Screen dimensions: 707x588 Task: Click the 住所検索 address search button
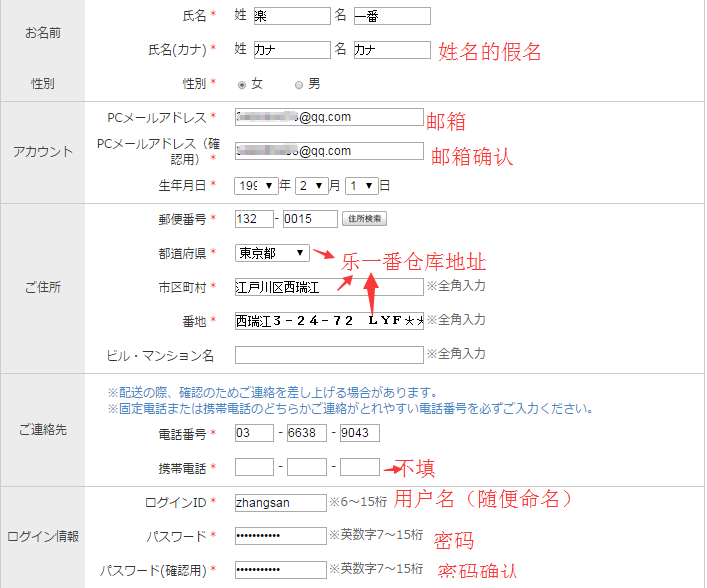click(x=364, y=219)
